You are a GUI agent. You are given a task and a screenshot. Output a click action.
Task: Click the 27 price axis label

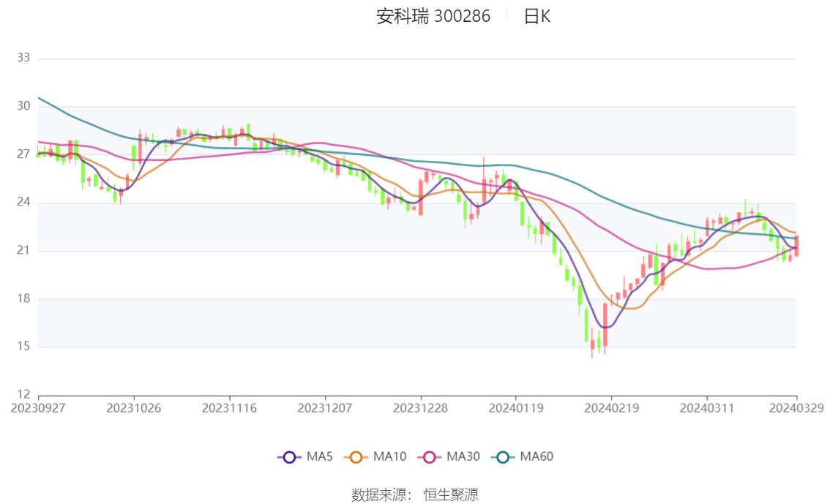[23, 154]
